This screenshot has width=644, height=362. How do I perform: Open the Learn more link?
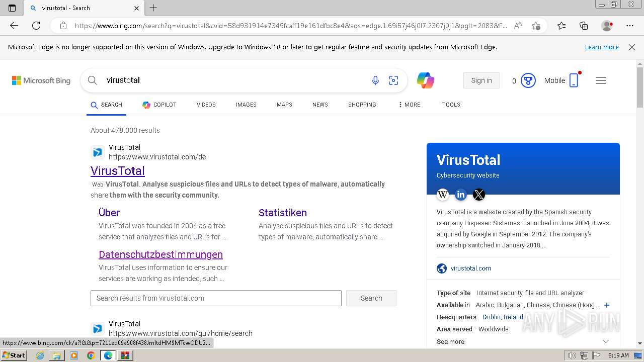point(602,47)
